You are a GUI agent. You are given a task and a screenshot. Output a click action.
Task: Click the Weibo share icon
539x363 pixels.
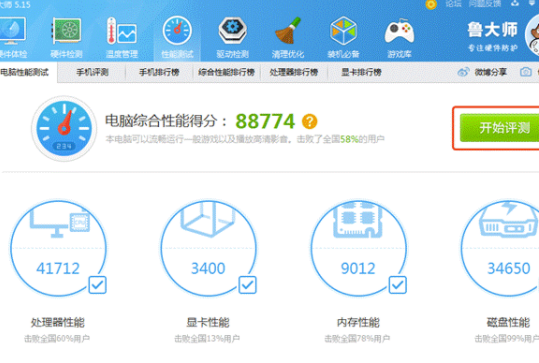coord(463,72)
